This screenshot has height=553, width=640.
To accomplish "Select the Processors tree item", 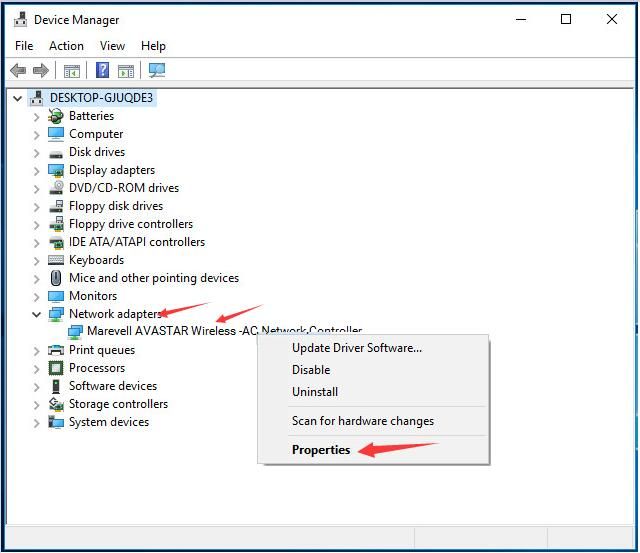I will point(96,368).
